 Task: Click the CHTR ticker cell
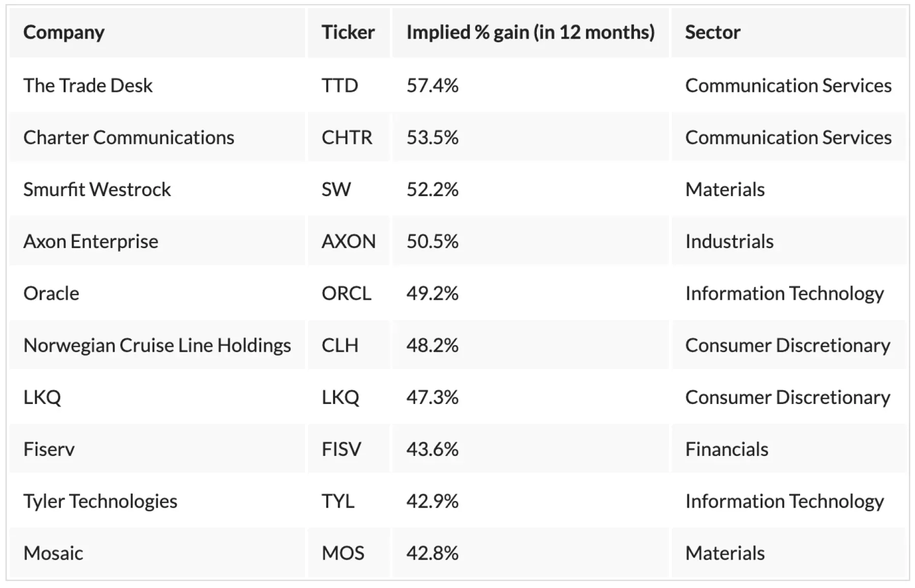pos(347,137)
